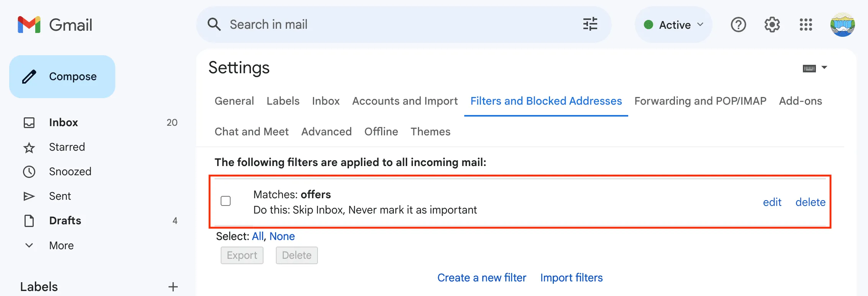The height and width of the screenshot is (296, 868).
Task: Switch to Forwarding and POP/IMAP tab
Action: (x=700, y=101)
